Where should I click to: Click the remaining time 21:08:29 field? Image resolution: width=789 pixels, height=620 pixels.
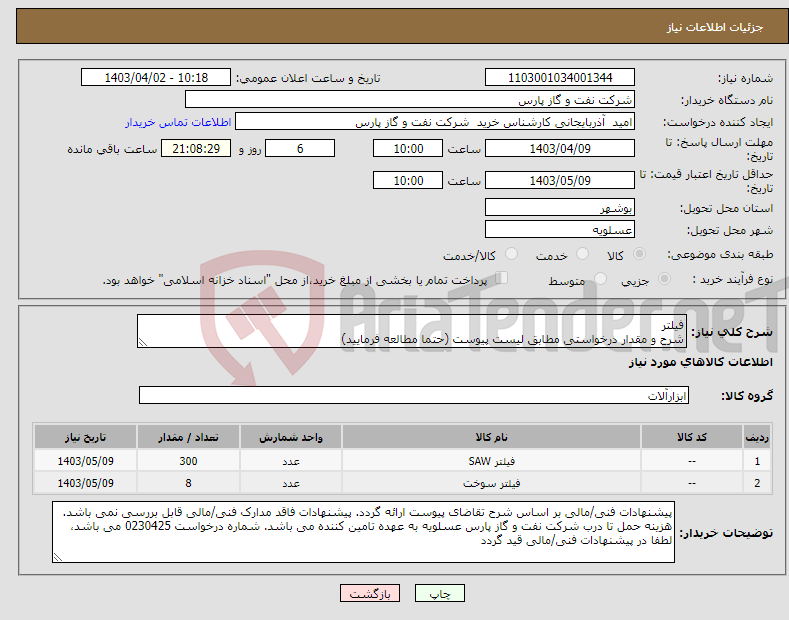click(x=196, y=148)
